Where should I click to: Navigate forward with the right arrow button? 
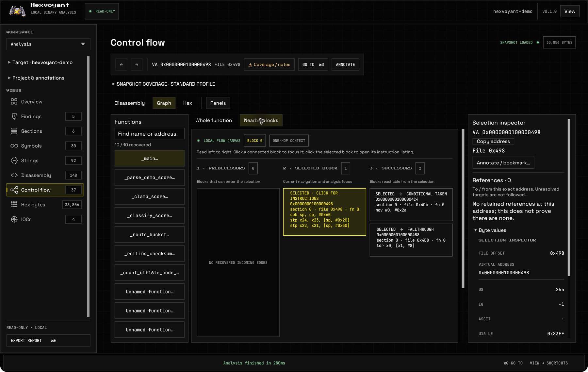[x=137, y=64]
